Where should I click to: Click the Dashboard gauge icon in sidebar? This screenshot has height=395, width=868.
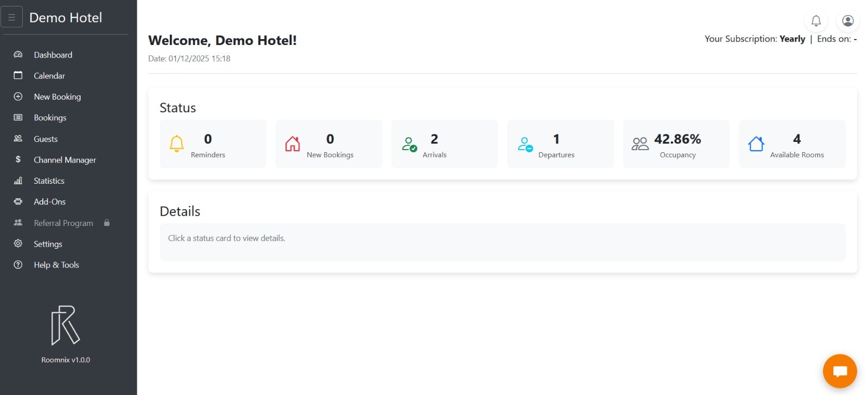tap(18, 55)
